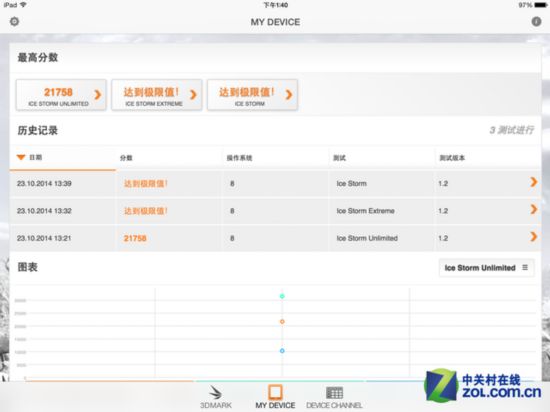Tap the Ice Storm Unlimited test name cell
The width and height of the screenshot is (550, 412).
click(x=367, y=238)
